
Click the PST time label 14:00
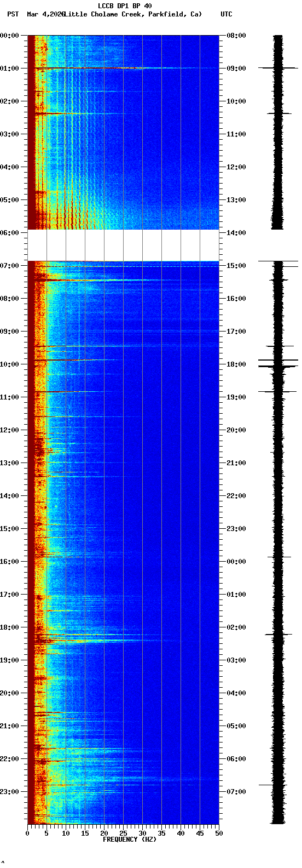coord(9,496)
